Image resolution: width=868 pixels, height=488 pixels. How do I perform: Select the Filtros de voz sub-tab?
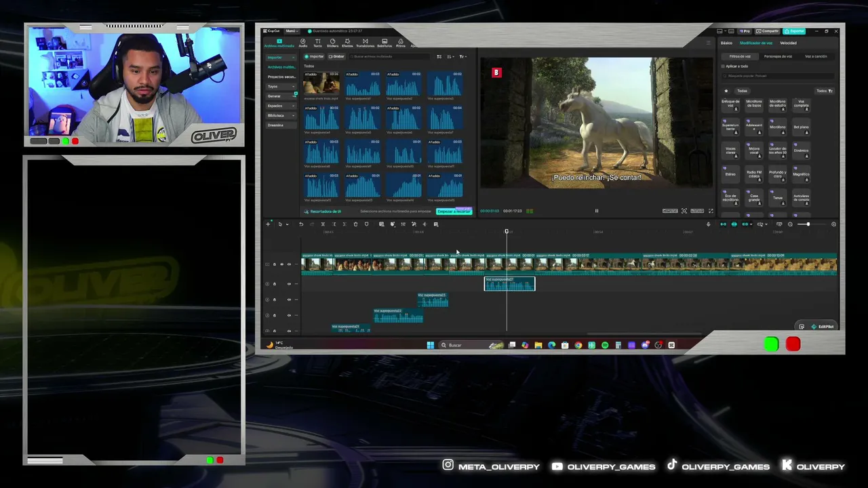(740, 56)
